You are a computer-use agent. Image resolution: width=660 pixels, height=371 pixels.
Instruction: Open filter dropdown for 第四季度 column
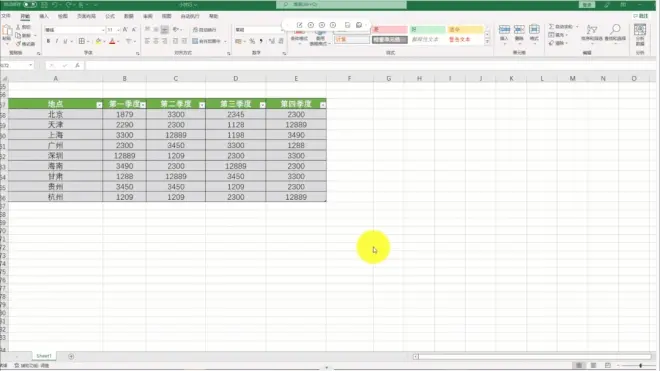[323, 105]
